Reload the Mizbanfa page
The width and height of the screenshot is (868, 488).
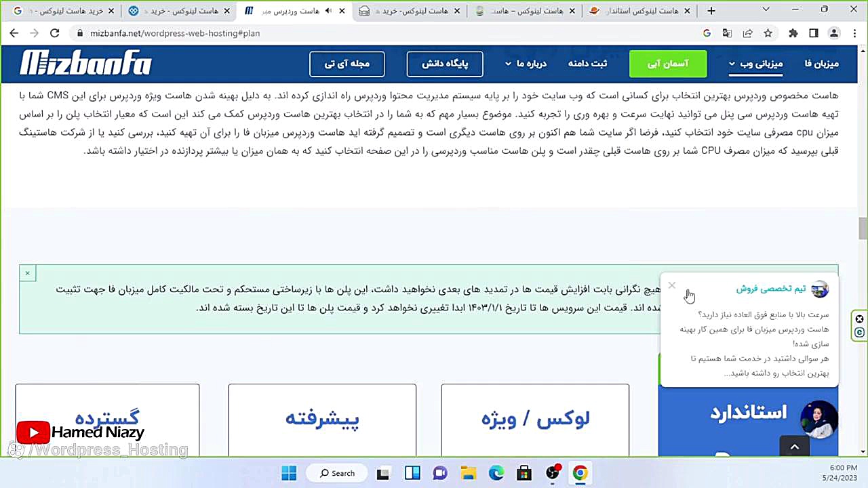[x=54, y=33]
